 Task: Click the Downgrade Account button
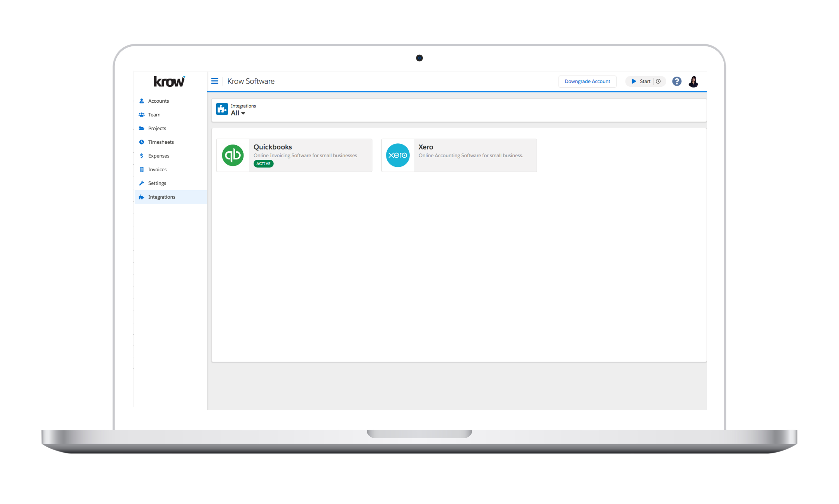[x=587, y=82]
